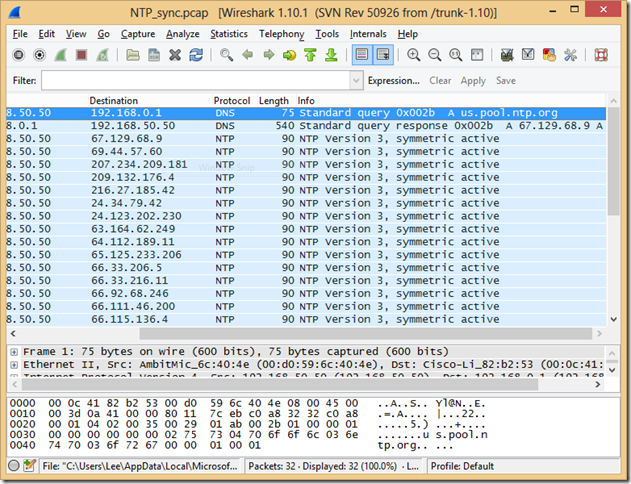
Task: Jump to the first packet icon
Action: point(310,55)
